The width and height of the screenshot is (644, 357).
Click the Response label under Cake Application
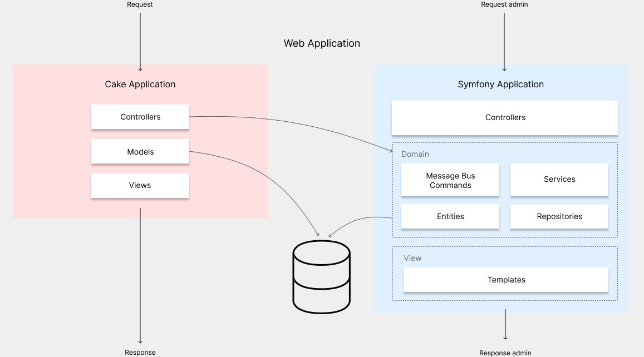[x=140, y=353]
